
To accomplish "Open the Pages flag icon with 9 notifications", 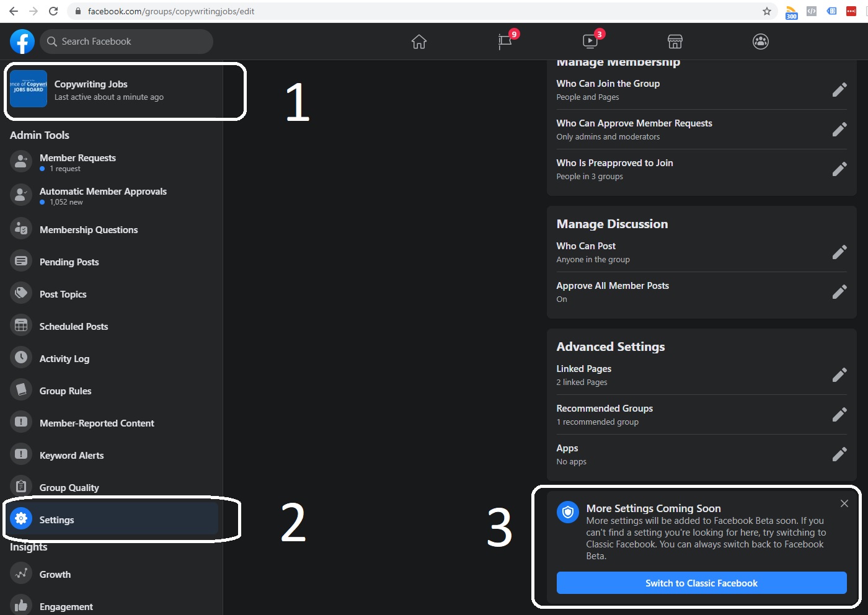I will coord(505,42).
